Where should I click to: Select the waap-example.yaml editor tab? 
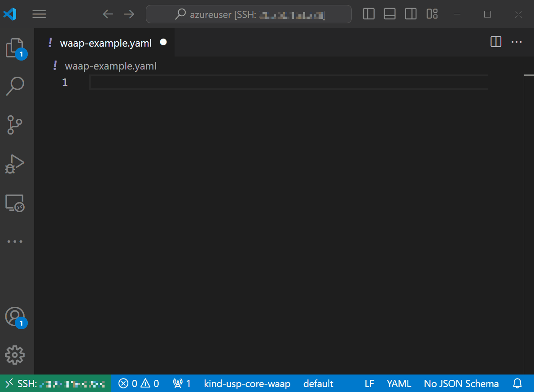pos(106,43)
